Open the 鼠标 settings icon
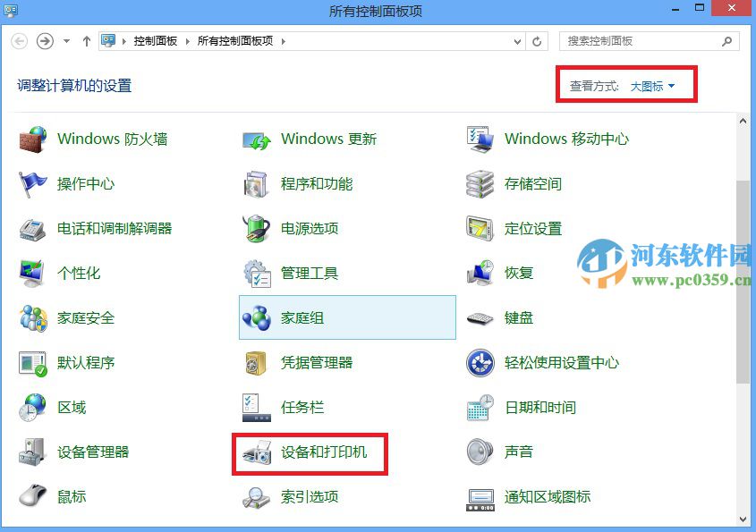756x532 pixels. click(x=71, y=497)
